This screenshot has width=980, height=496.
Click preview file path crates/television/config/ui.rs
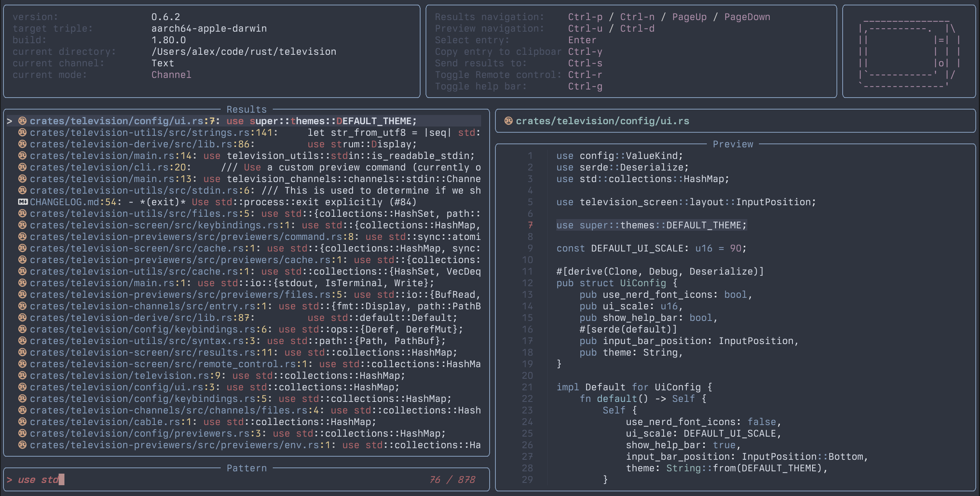602,121
